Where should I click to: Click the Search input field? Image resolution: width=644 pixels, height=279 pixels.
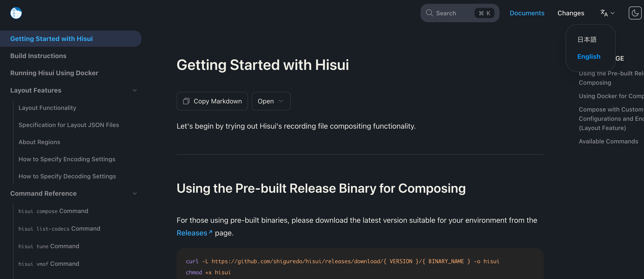click(454, 13)
